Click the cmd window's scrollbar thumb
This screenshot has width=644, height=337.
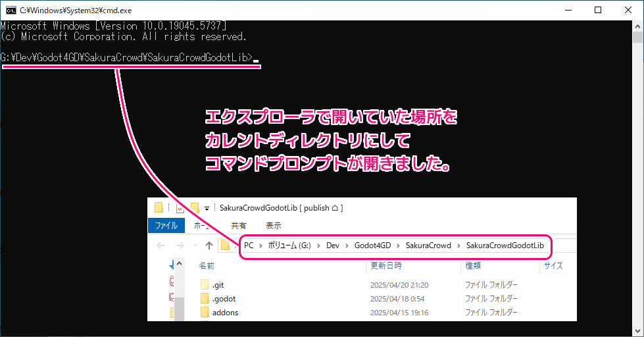click(x=638, y=37)
